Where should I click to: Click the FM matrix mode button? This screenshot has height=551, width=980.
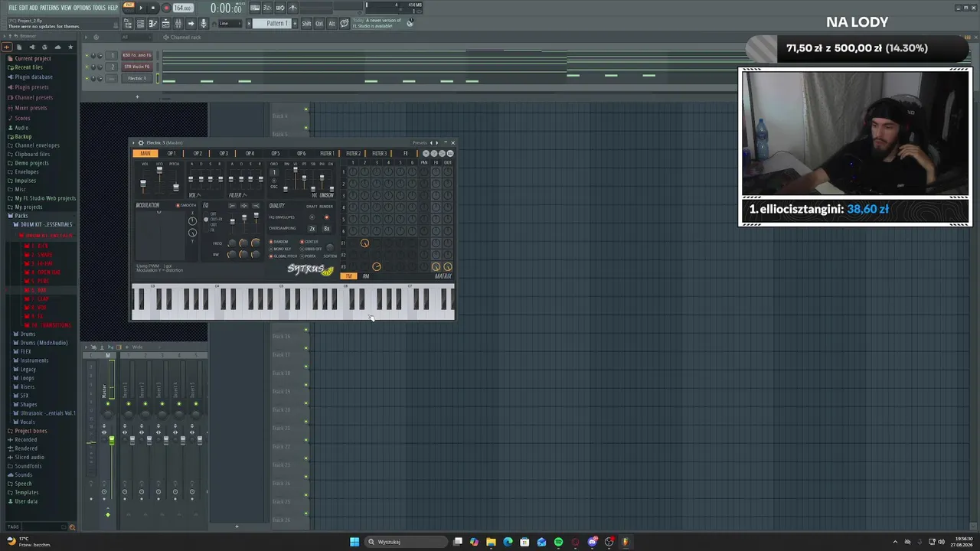(x=349, y=276)
